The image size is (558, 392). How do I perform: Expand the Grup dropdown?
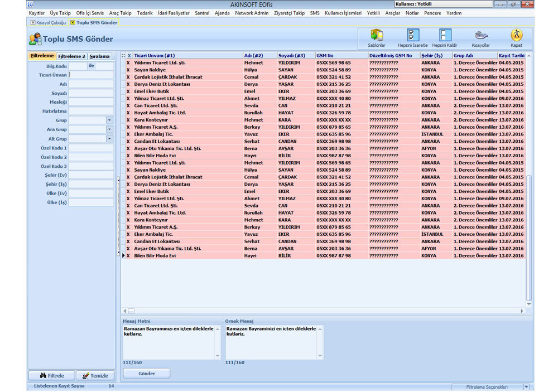point(109,120)
